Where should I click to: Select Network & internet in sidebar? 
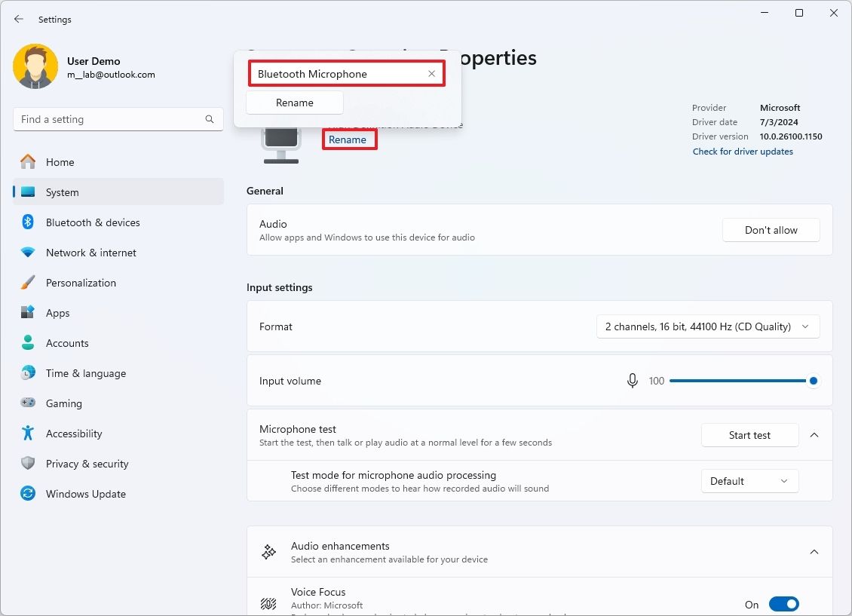[x=90, y=253]
